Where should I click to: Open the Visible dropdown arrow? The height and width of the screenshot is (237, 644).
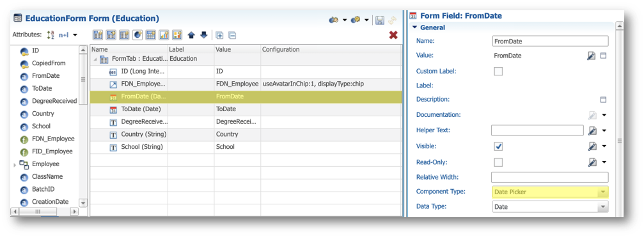(604, 146)
